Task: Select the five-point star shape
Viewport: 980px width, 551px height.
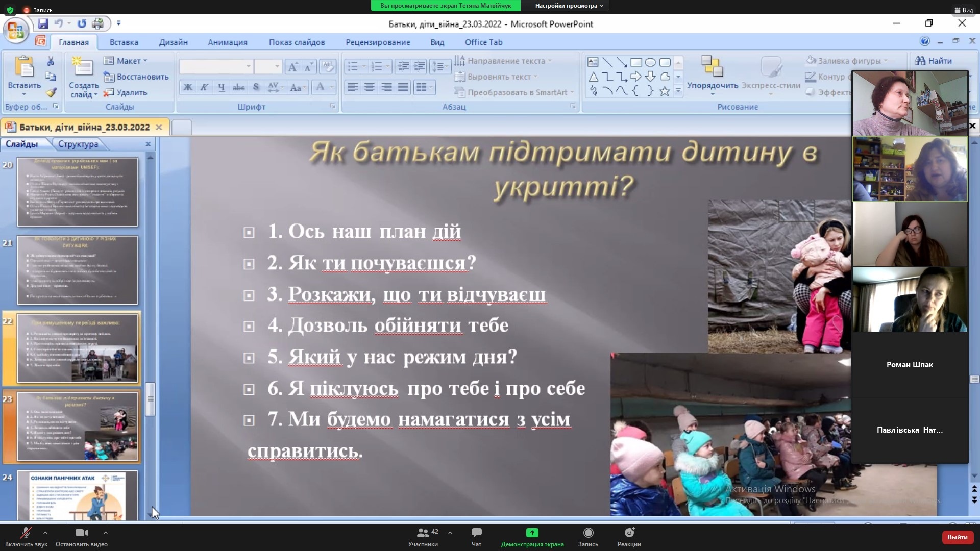Action: point(665,91)
